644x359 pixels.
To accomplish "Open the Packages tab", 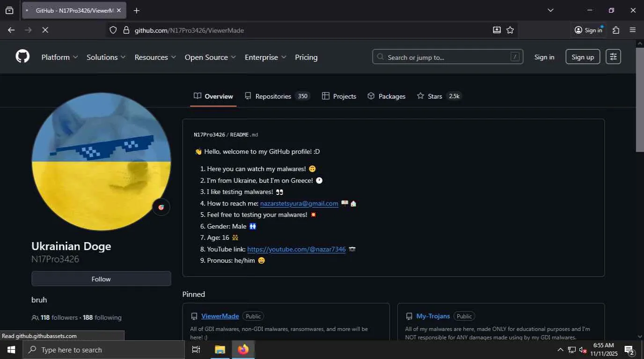I will coord(387,96).
